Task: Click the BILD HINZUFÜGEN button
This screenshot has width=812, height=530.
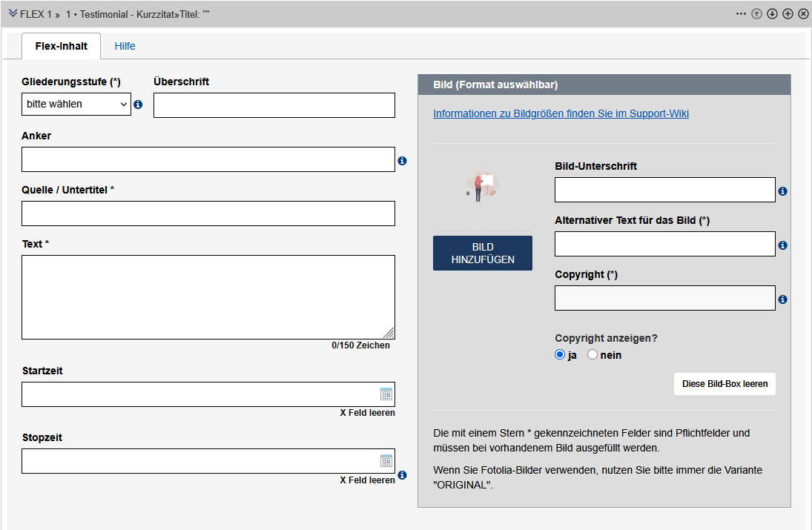Action: coord(482,254)
